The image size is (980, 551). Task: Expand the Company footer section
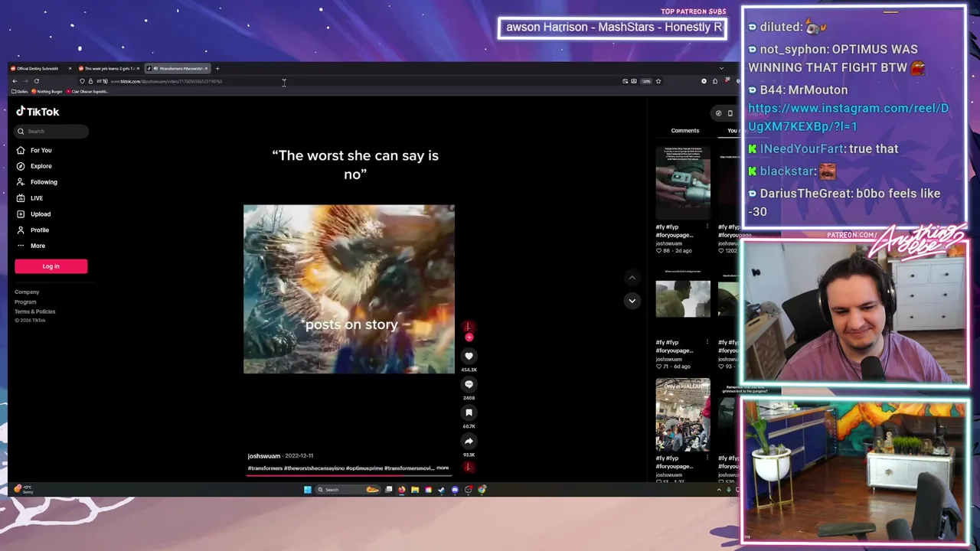[27, 292]
